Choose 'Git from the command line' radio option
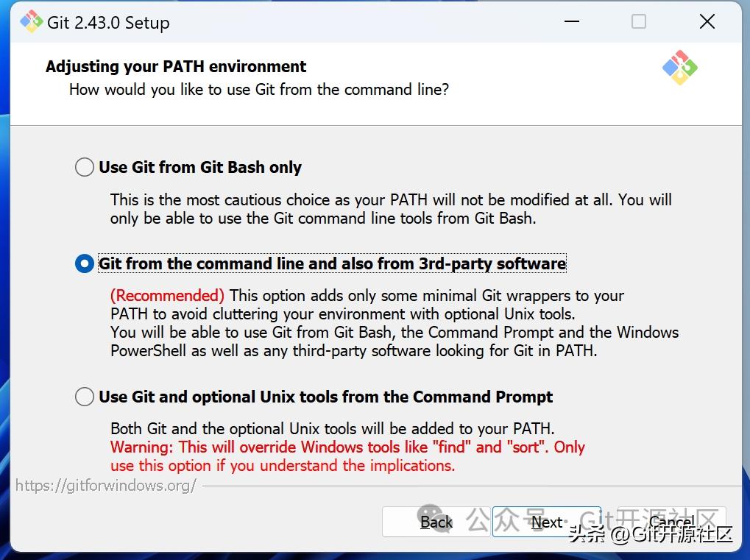The width and height of the screenshot is (750, 560). pos(85,263)
